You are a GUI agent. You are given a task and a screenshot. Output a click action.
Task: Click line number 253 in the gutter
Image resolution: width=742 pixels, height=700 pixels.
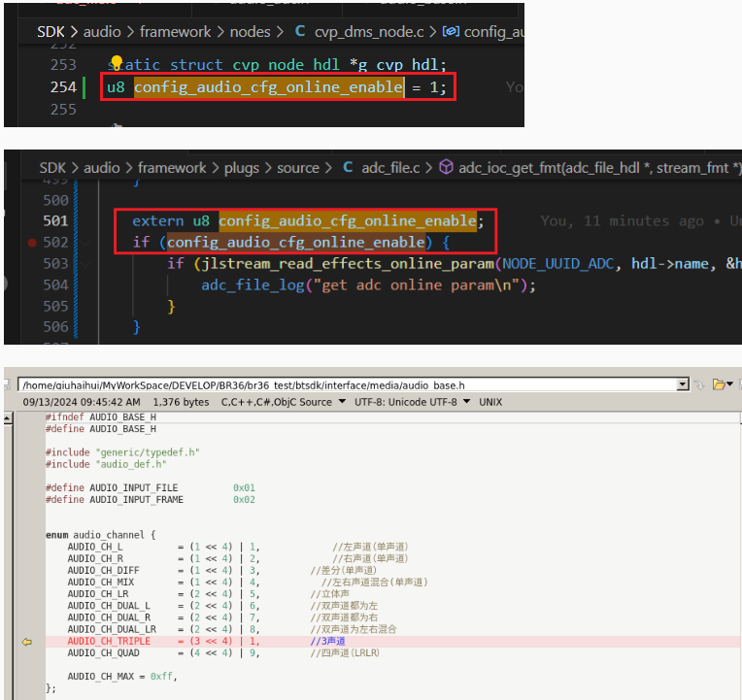pyautogui.click(x=63, y=65)
